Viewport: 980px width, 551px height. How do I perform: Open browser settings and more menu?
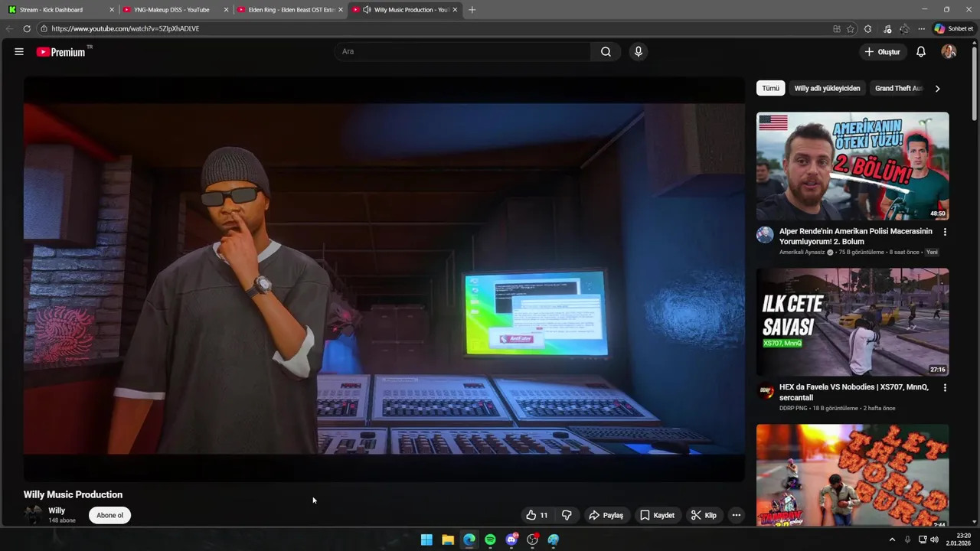pyautogui.click(x=921, y=29)
